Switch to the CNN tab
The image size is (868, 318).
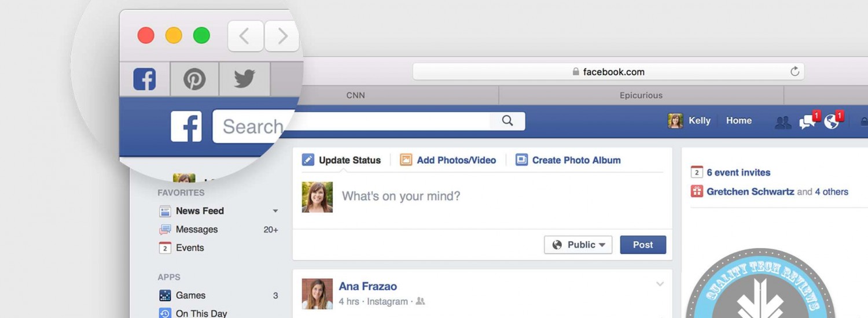pyautogui.click(x=355, y=95)
